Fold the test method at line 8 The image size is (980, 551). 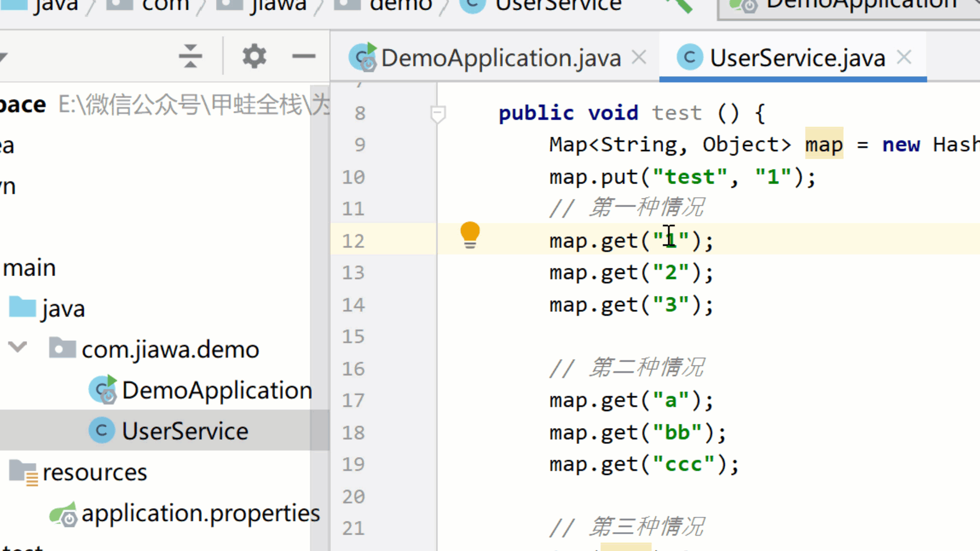(x=437, y=113)
